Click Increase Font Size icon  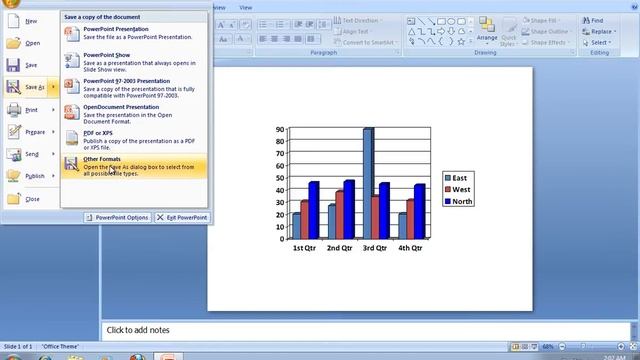221,25
